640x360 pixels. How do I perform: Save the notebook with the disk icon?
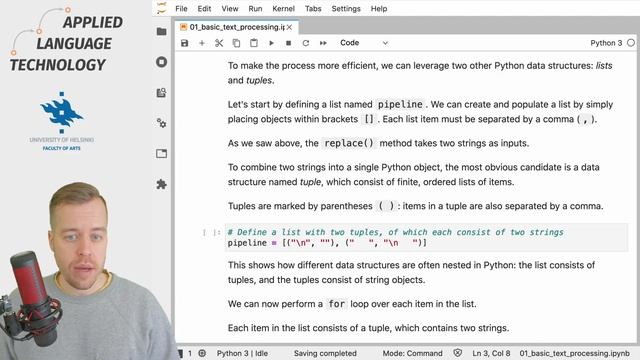(184, 43)
